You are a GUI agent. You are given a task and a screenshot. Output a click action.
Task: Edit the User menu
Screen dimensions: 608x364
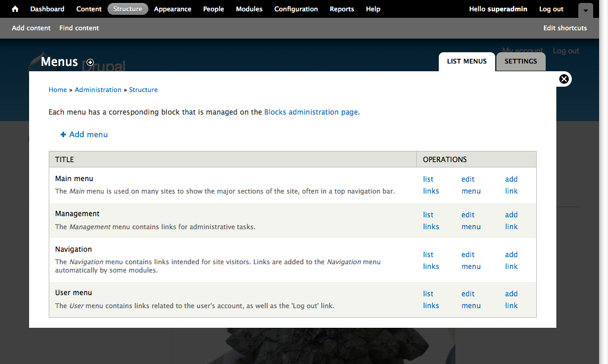click(470, 299)
